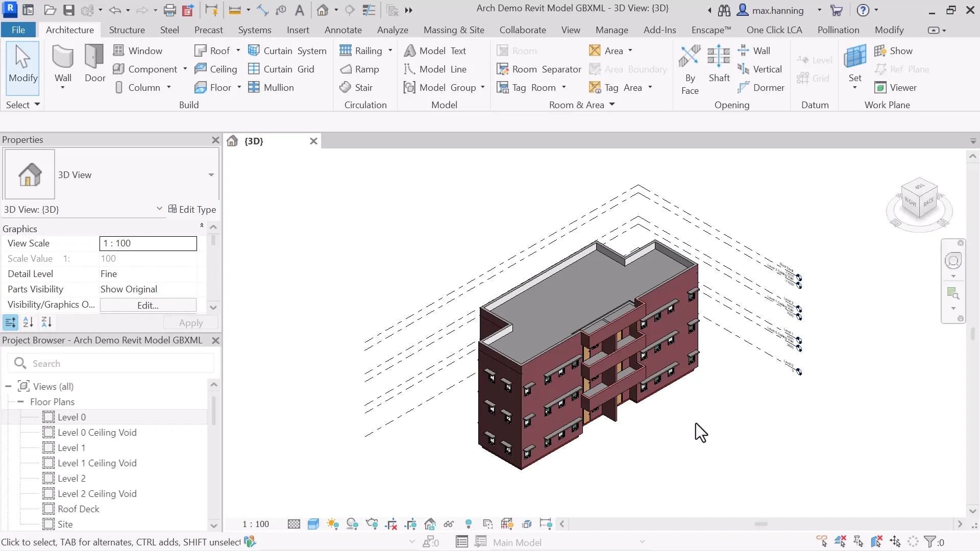Toggle sun path in view control bar
Viewport: 980px width, 551px height.
333,524
